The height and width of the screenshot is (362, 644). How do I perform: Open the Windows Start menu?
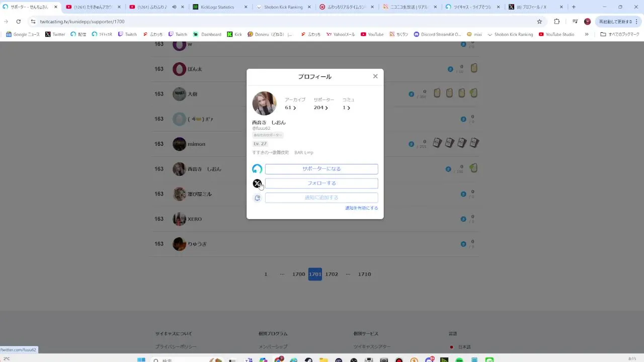(141, 360)
